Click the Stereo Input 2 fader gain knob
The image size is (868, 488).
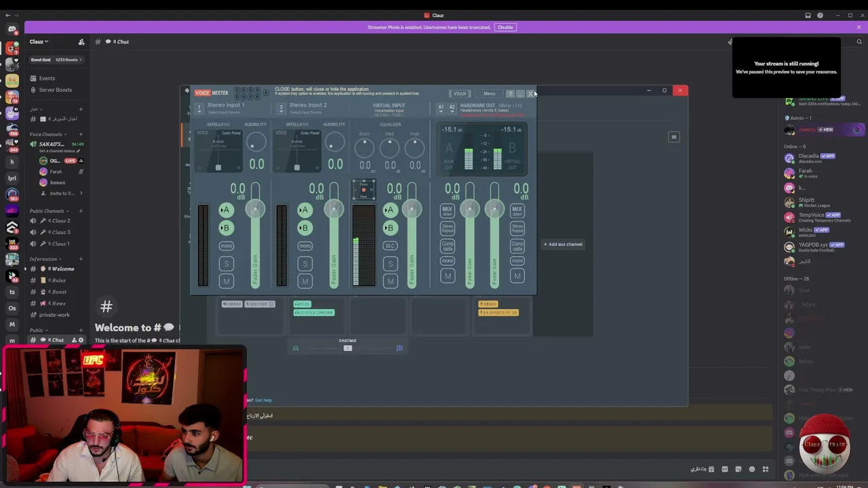coord(334,209)
